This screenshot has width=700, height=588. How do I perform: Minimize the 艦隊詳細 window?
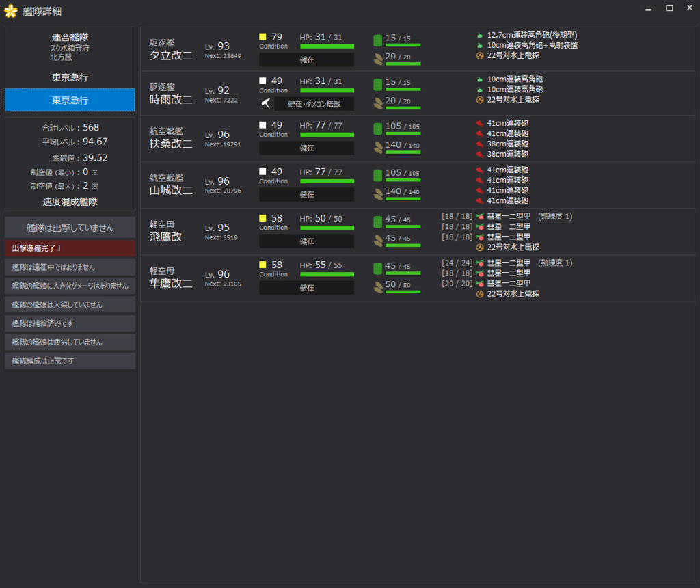[649, 8]
